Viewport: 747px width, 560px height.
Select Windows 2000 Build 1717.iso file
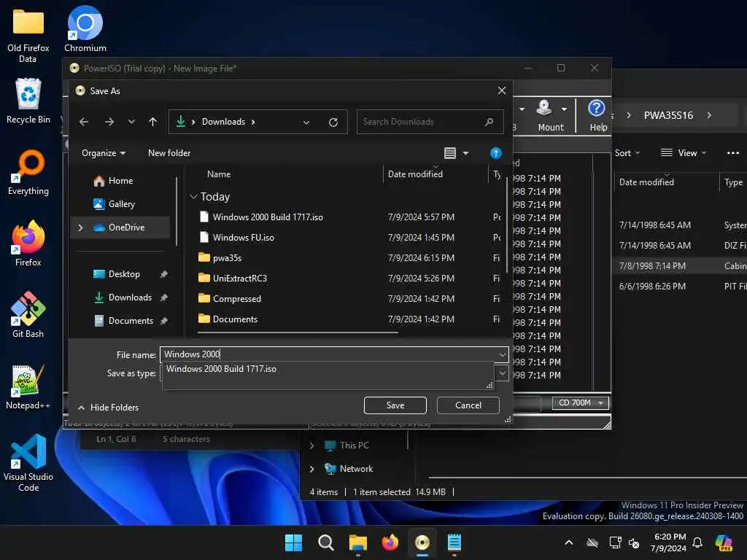pos(268,217)
